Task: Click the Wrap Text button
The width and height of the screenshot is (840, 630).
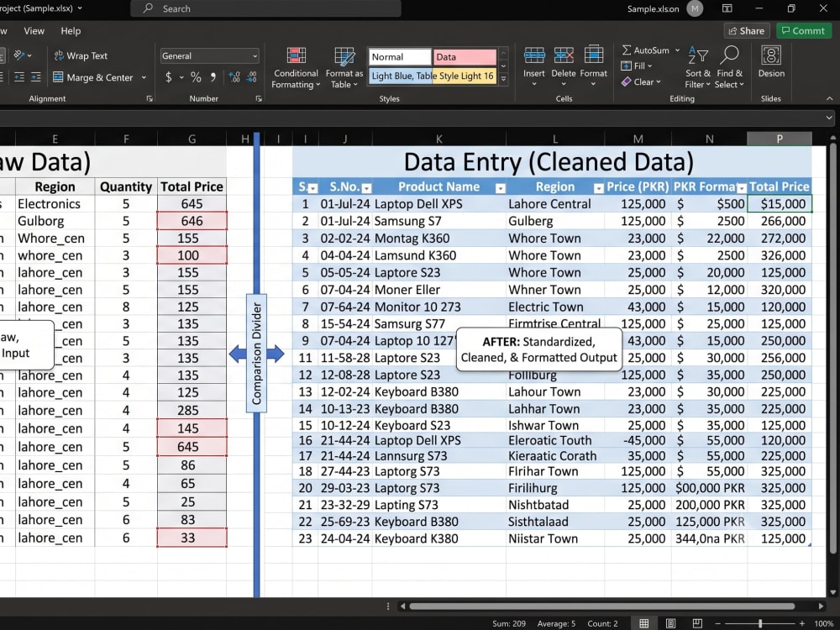Action: (81, 55)
